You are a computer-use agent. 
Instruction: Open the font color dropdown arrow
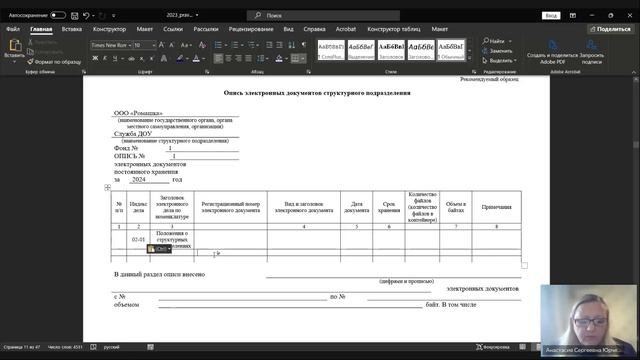(x=204, y=58)
